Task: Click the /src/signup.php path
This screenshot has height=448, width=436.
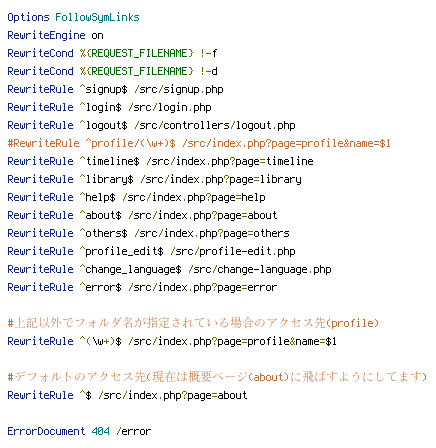Action: coord(179,90)
